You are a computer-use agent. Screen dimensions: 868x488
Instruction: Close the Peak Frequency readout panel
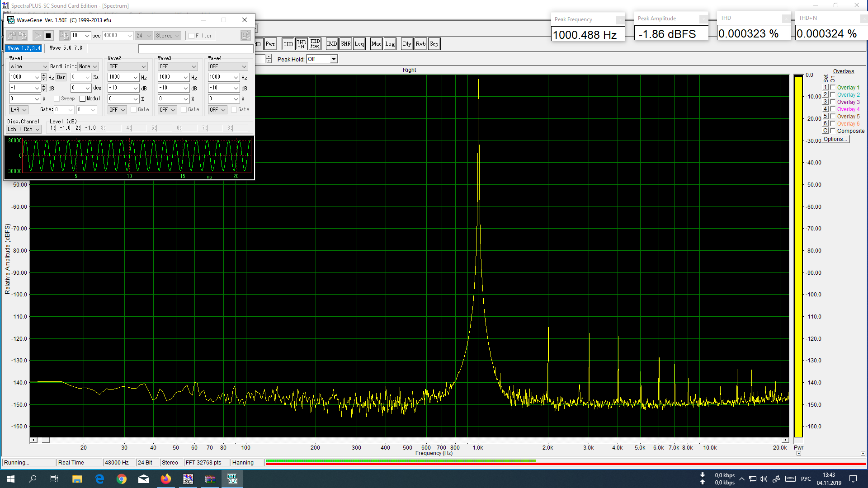point(620,19)
